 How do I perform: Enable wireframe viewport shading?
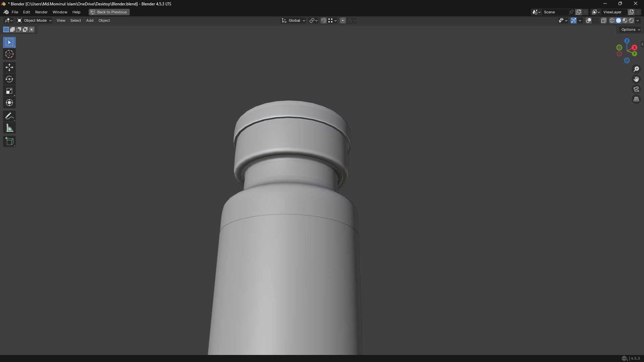[x=612, y=21]
